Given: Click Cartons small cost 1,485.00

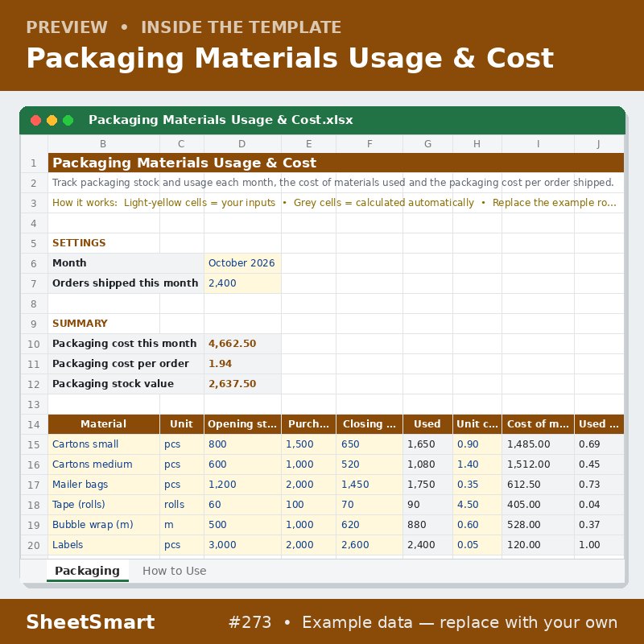Looking at the screenshot, I should (x=538, y=444).
